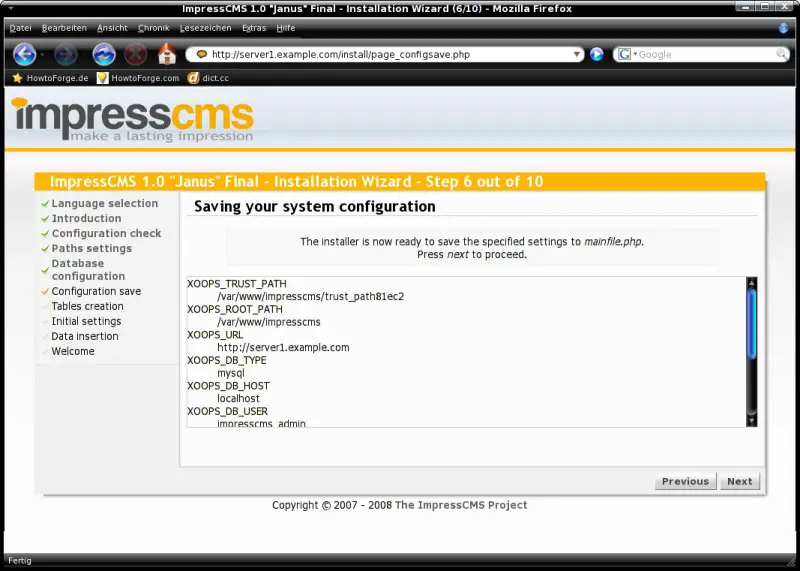Select the Introduction step

tap(86, 218)
